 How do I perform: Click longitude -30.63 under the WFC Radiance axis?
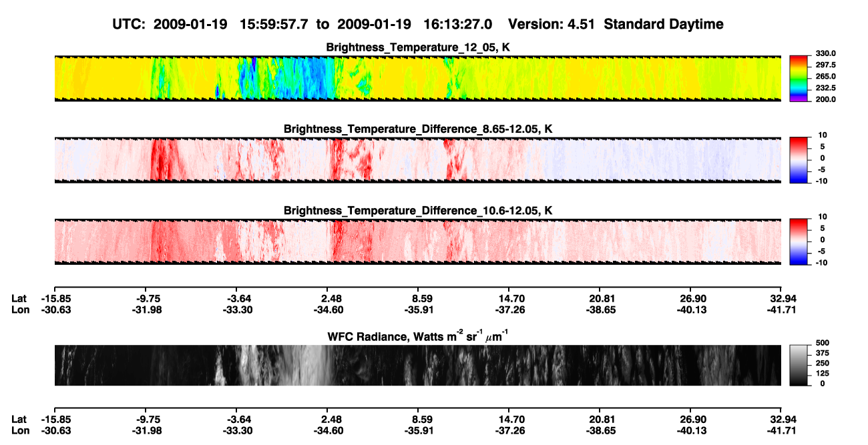click(55, 430)
